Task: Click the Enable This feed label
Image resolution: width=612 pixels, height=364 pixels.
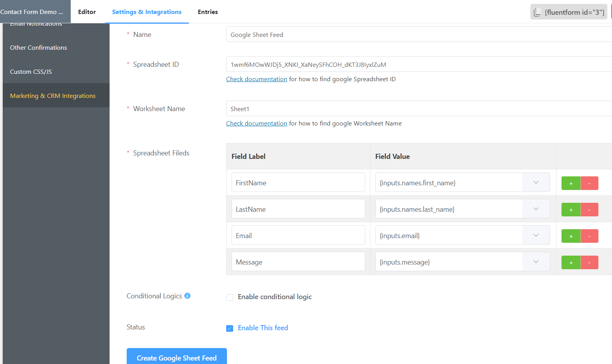Action: click(x=263, y=328)
